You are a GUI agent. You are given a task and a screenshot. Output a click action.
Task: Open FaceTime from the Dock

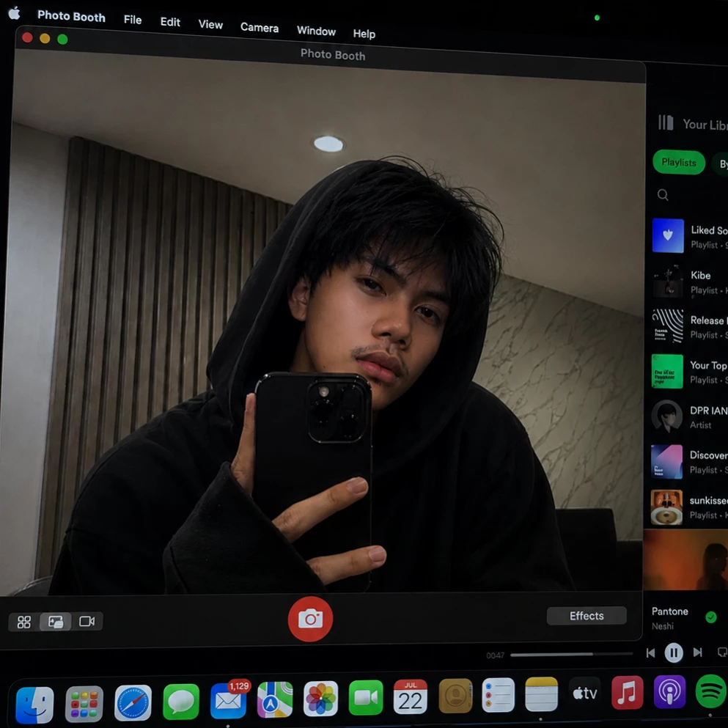click(x=366, y=697)
